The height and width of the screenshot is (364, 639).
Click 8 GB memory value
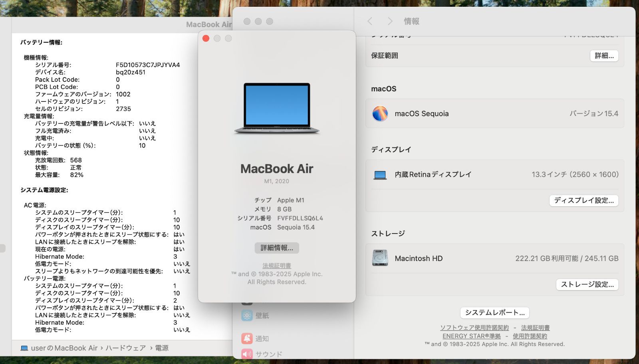point(284,209)
